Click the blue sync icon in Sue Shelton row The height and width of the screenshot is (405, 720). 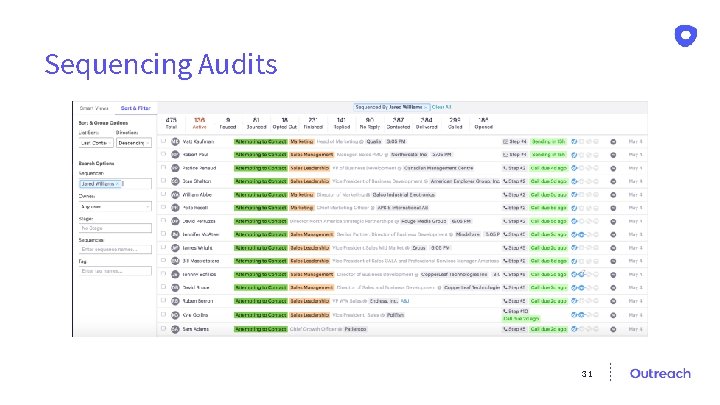coord(574,181)
